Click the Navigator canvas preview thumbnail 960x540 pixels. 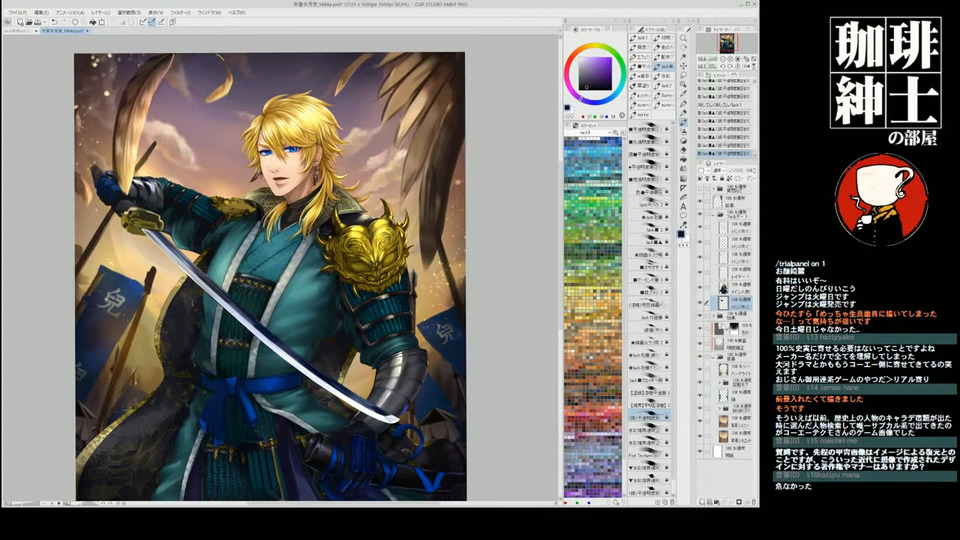tap(726, 44)
